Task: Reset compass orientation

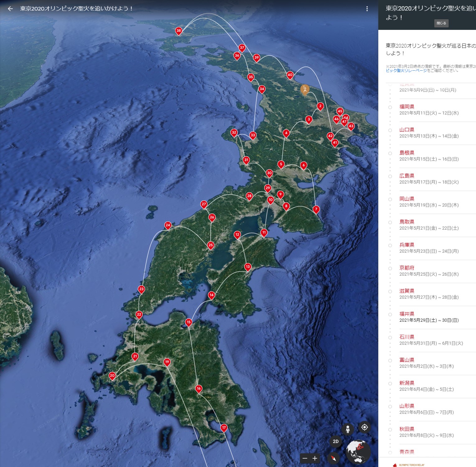Action: click(334, 458)
